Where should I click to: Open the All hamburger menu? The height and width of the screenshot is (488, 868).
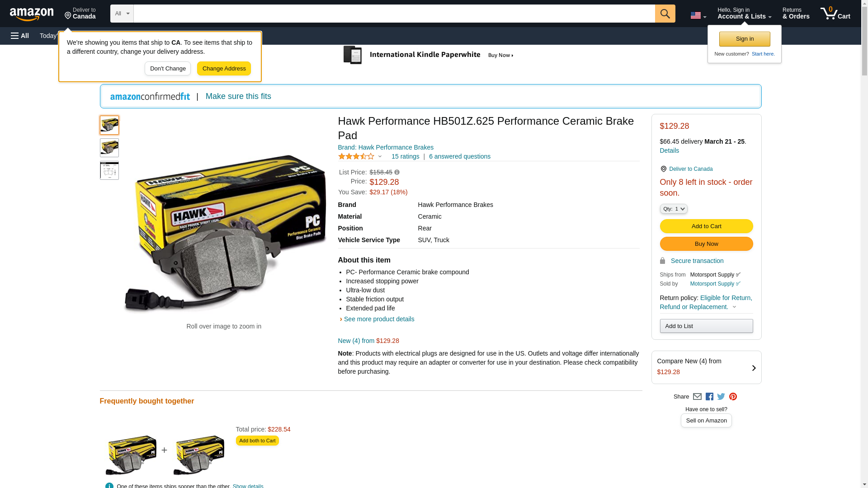pos(20,36)
